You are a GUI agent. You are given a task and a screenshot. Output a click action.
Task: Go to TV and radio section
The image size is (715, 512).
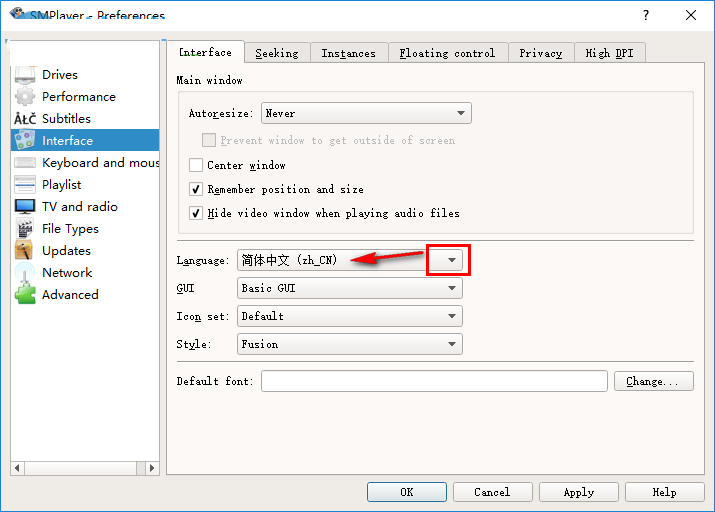tap(85, 207)
